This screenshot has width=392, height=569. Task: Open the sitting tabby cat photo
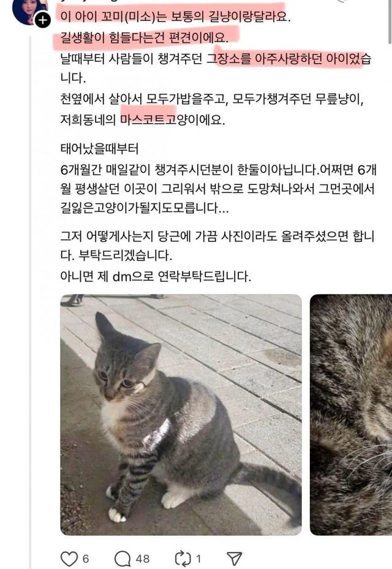[181, 415]
